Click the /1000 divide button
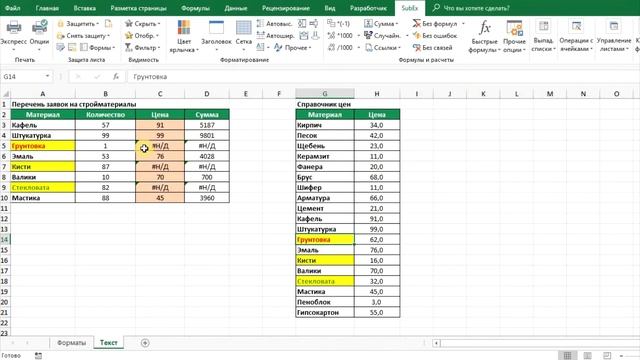640x360 pixels. [340, 48]
